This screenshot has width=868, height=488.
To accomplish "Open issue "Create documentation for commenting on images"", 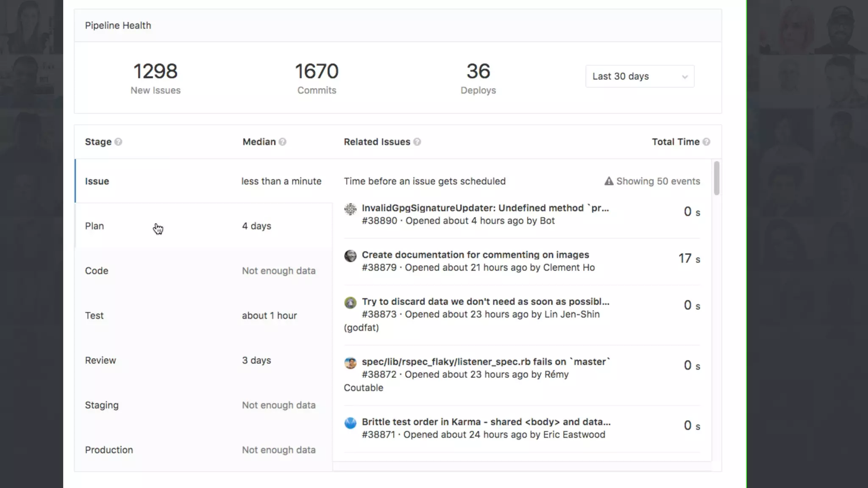I will click(475, 255).
